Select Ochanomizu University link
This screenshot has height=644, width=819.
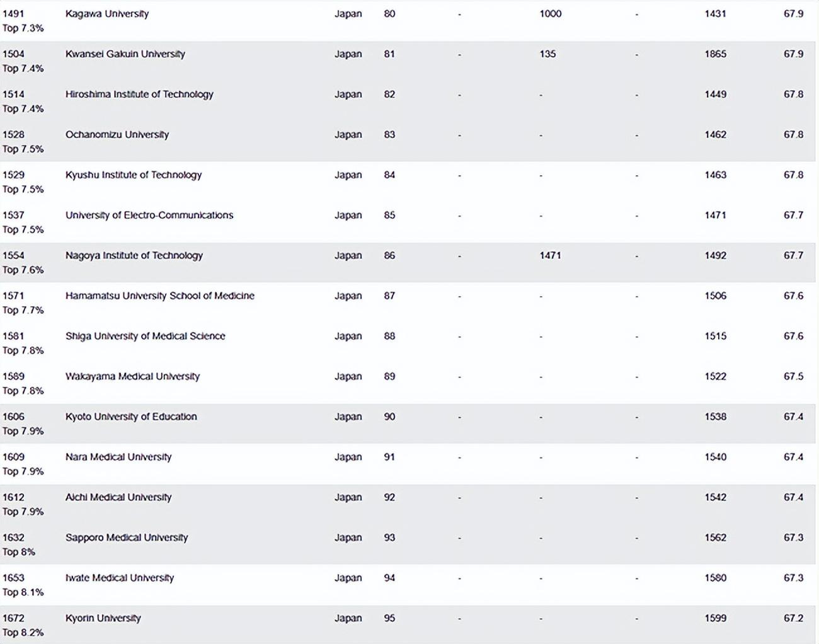(x=117, y=135)
